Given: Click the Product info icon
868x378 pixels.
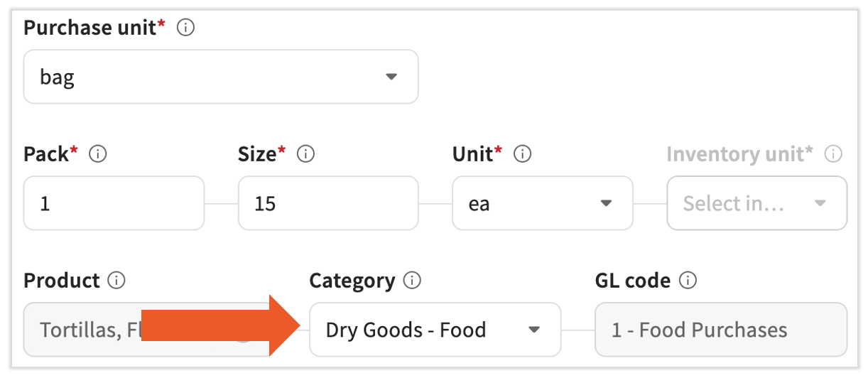Looking at the screenshot, I should pyautogui.click(x=116, y=281).
